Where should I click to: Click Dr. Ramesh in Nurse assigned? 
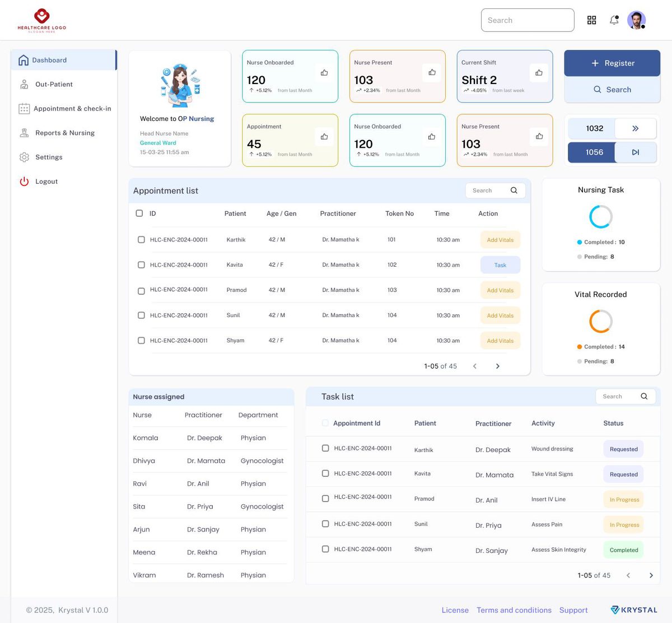(206, 575)
